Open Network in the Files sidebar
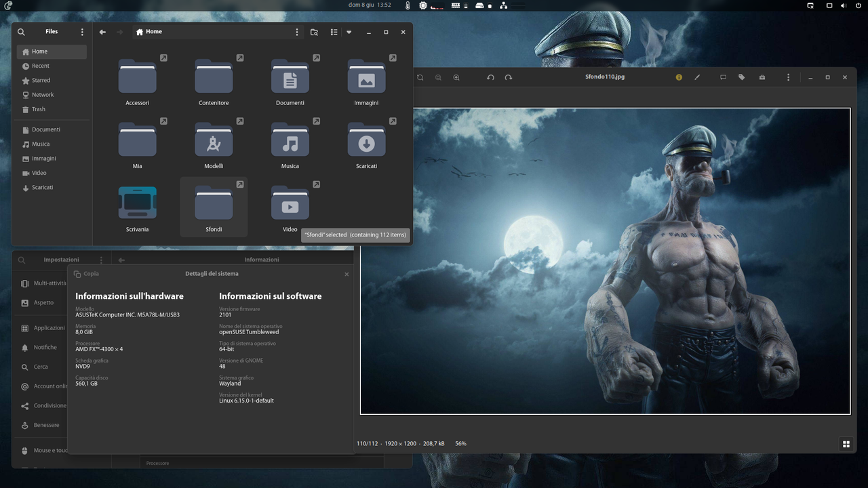Viewport: 868px width, 488px height. [x=52, y=95]
